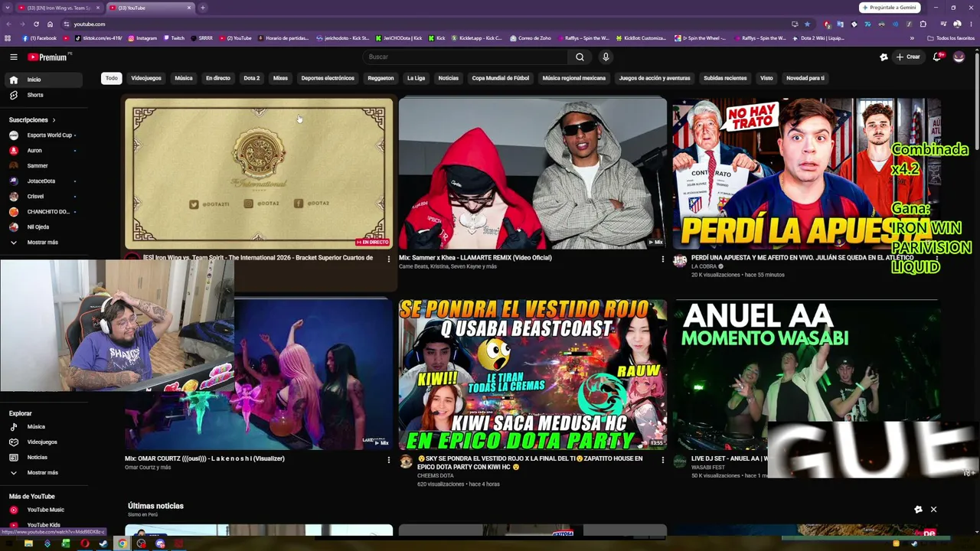
Task: Select the Novedad para ti chip
Action: 805,78
